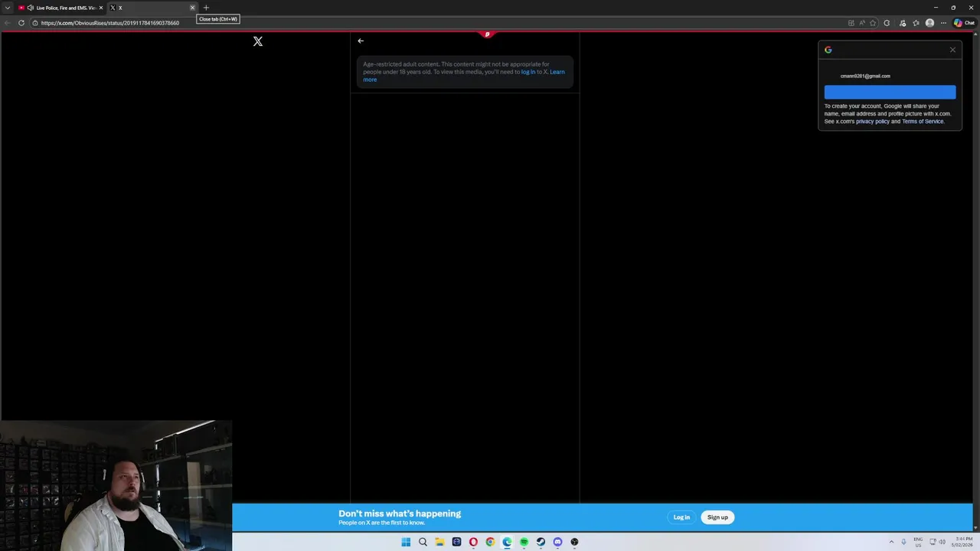Viewport: 980px width, 551px height.
Task: Open the volume tray icon
Action: (x=942, y=542)
